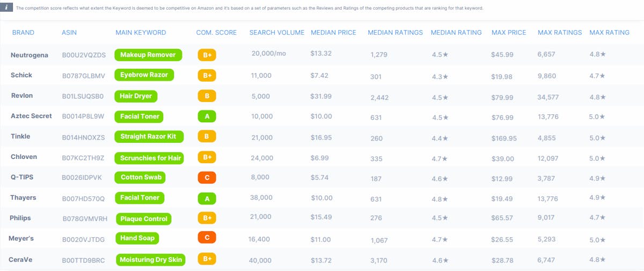Click the 34,577 max ratings value
This screenshot has width=644, height=271.
[548, 98]
